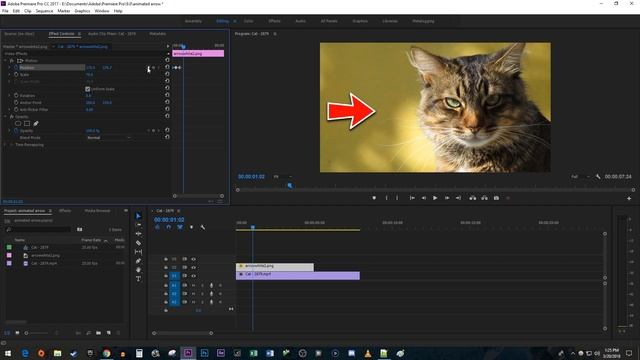Select free draw bezier mask pen
The width and height of the screenshot is (640, 360).
pyautogui.click(x=36, y=123)
